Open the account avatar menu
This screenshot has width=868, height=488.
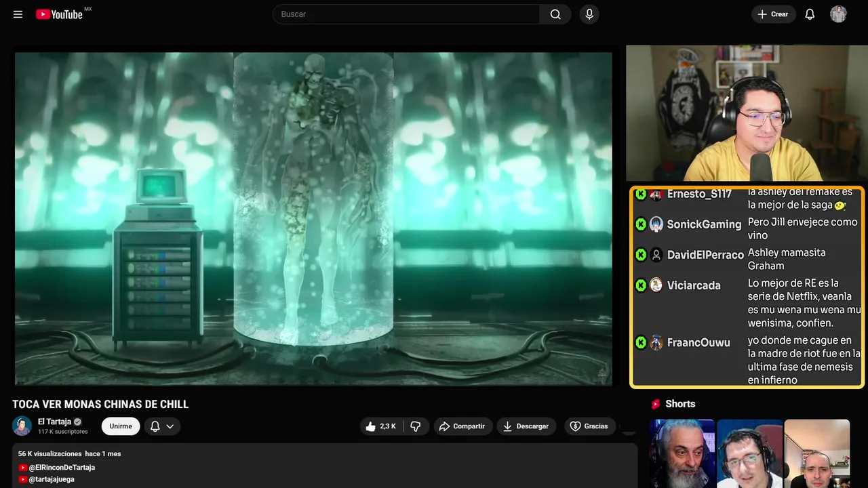coord(838,14)
